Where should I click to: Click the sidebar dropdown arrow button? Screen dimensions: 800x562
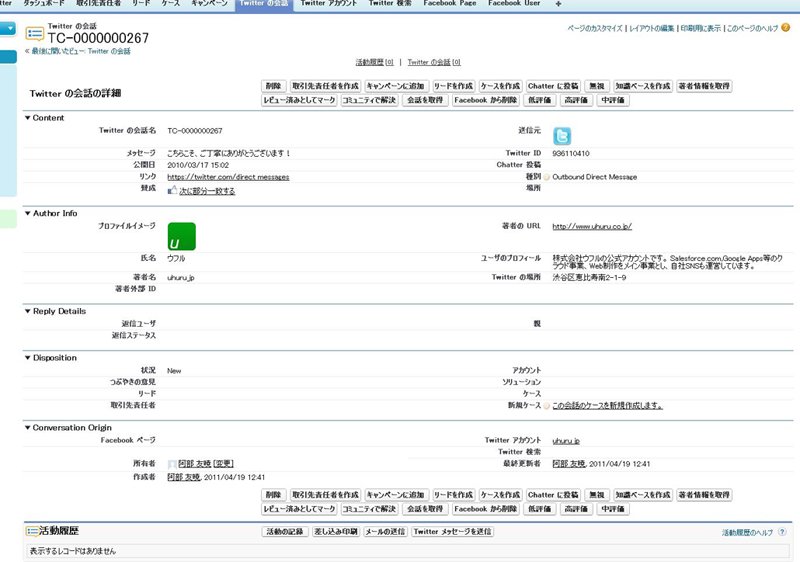tap(8, 28)
